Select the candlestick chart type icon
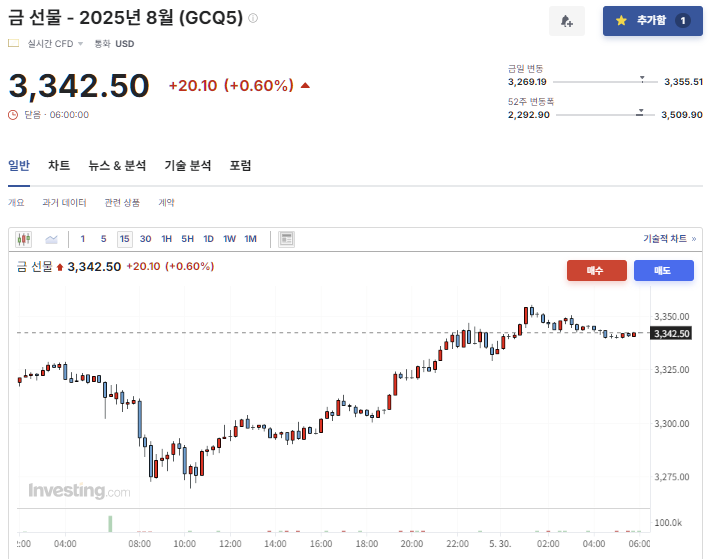 (24, 239)
